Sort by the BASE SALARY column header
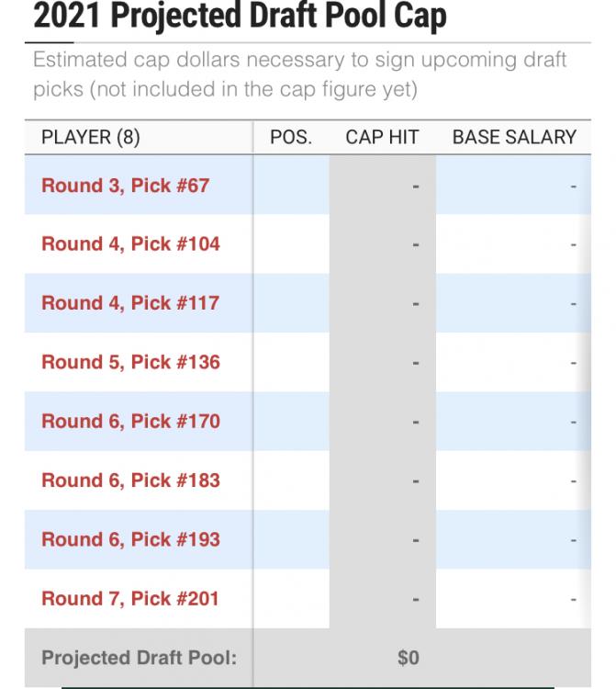 [x=514, y=138]
